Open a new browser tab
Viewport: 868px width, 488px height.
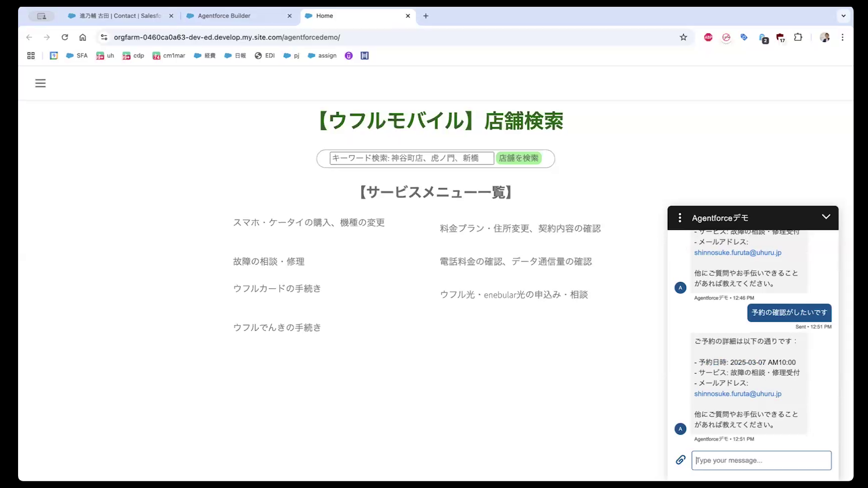coord(425,16)
